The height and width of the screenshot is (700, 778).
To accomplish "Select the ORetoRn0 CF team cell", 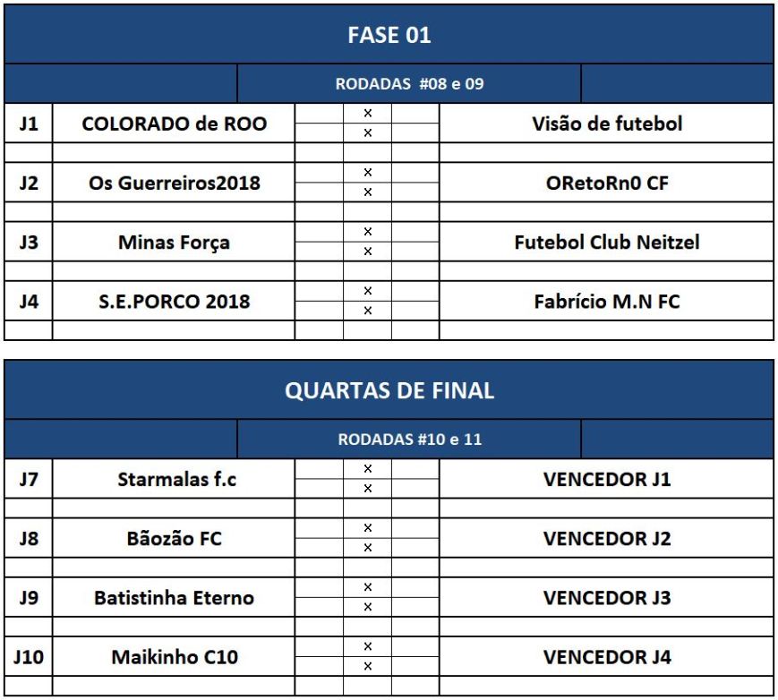I will (606, 183).
